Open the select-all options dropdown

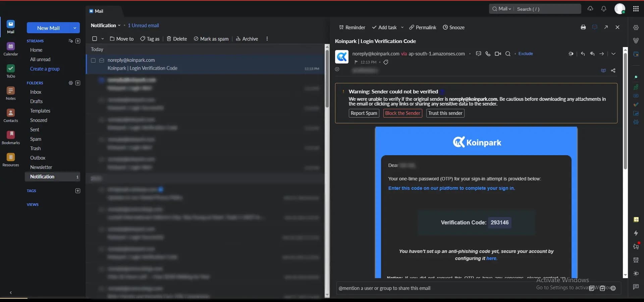pyautogui.click(x=103, y=39)
